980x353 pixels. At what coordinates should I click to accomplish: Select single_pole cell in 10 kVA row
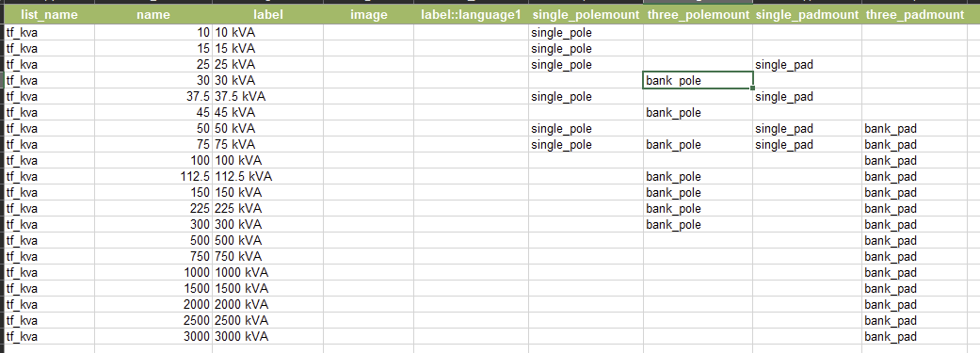point(586,33)
